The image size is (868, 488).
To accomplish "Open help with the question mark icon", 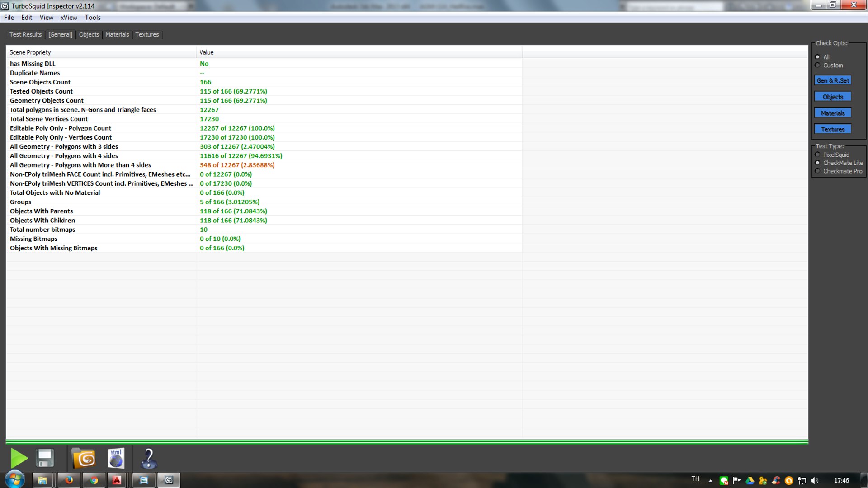I will point(148,458).
